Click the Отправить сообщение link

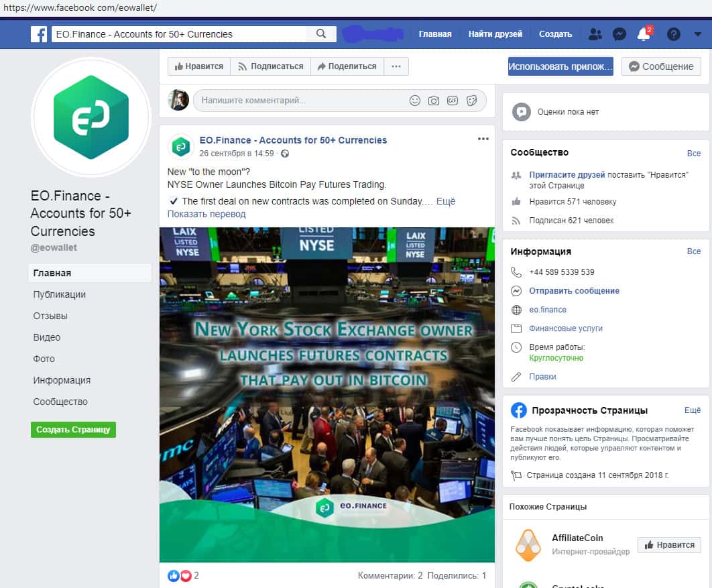[x=574, y=290]
